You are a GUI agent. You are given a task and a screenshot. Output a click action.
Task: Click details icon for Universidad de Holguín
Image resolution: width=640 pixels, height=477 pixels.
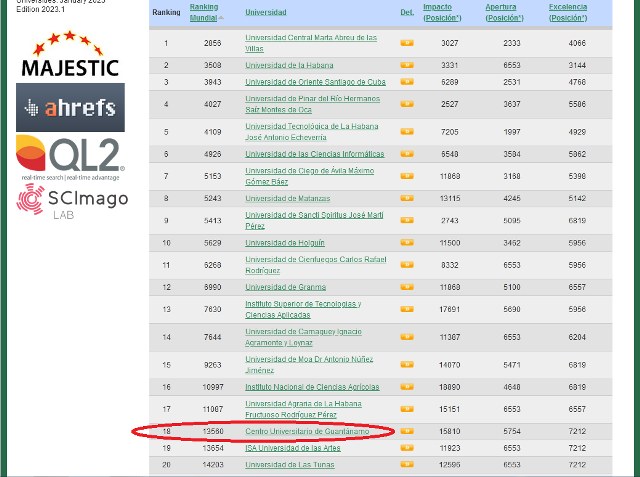[407, 242]
